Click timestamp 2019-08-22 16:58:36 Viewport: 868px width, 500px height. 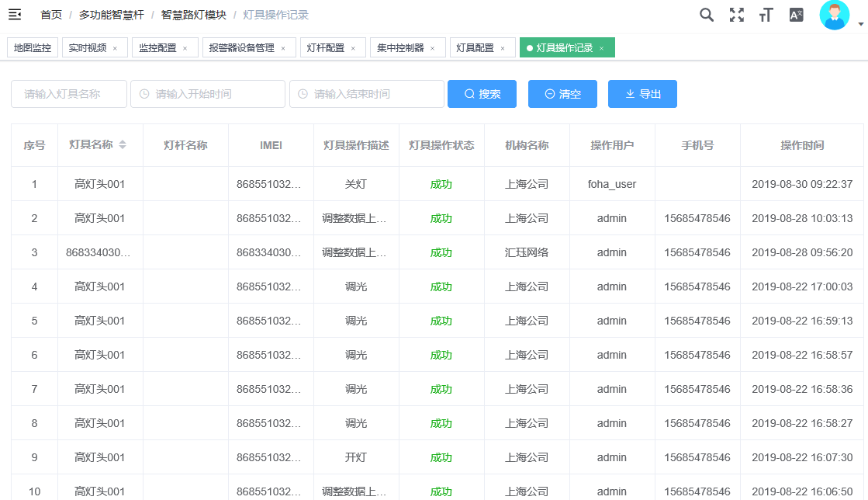point(802,389)
